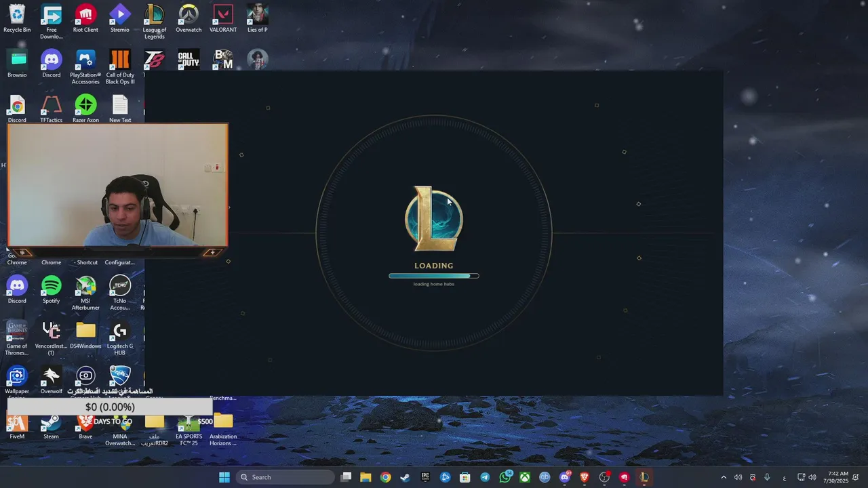Open the Recycle Bin desktop icon

[17, 18]
